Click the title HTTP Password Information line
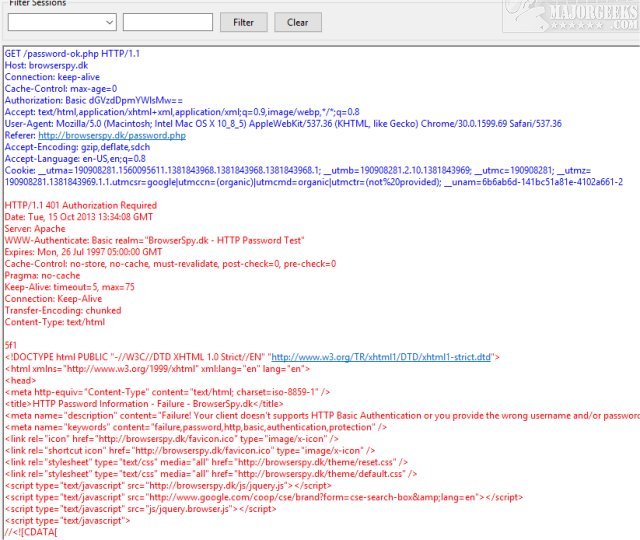Viewport: 640px width, 540px height. coord(144,404)
